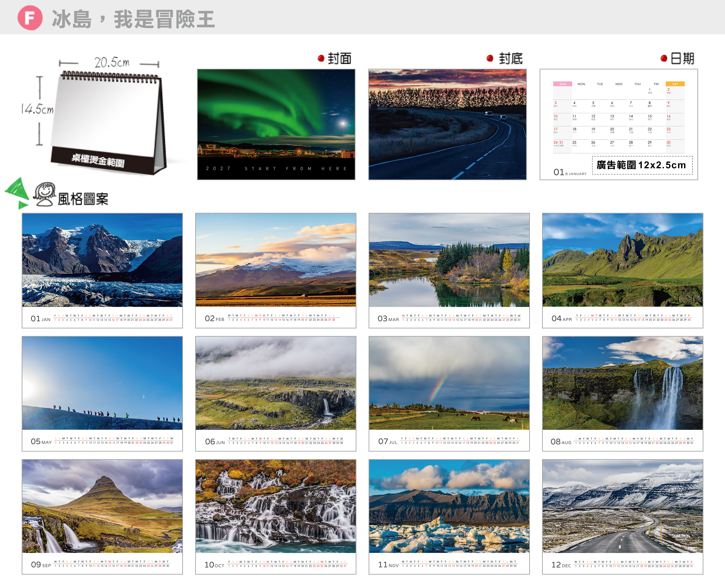Click the pink circled F icon
Image resolution: width=725 pixels, height=588 pixels.
pos(30,18)
